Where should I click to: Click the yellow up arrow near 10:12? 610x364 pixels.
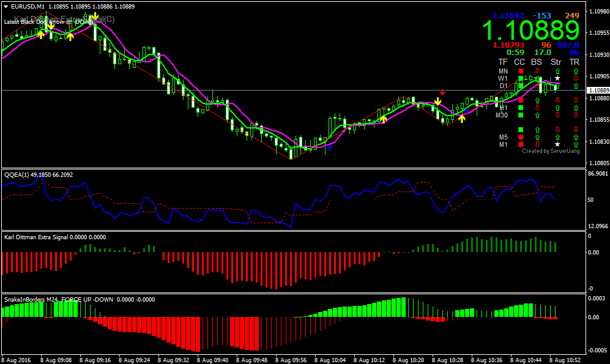pos(384,119)
